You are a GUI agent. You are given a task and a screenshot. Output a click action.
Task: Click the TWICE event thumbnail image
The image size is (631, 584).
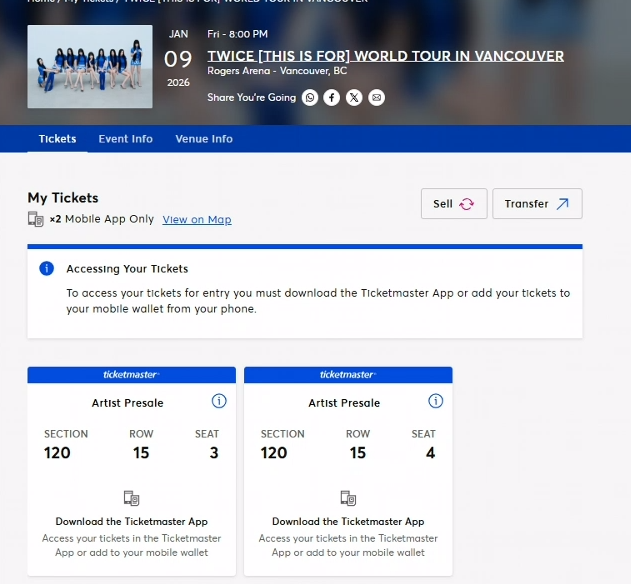90,66
